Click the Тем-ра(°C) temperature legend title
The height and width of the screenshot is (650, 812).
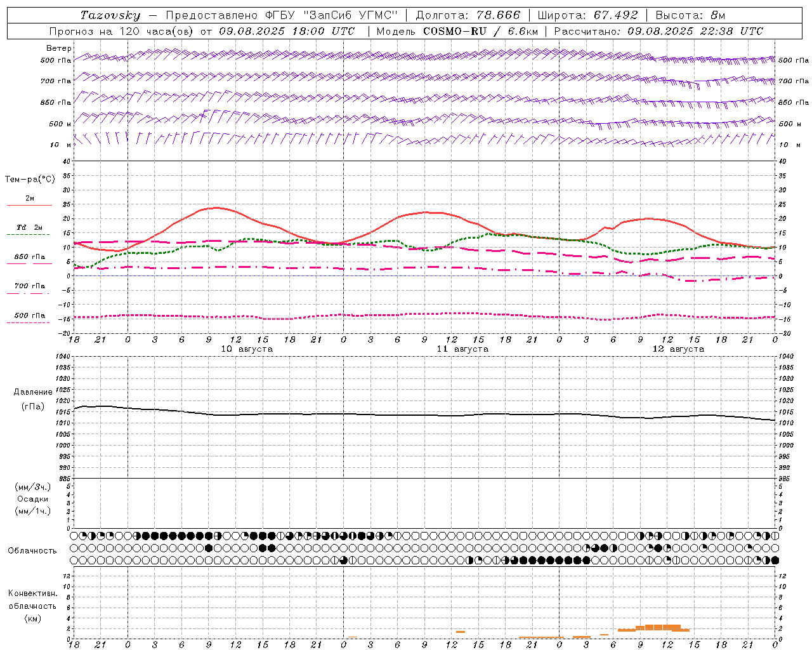[x=30, y=180]
